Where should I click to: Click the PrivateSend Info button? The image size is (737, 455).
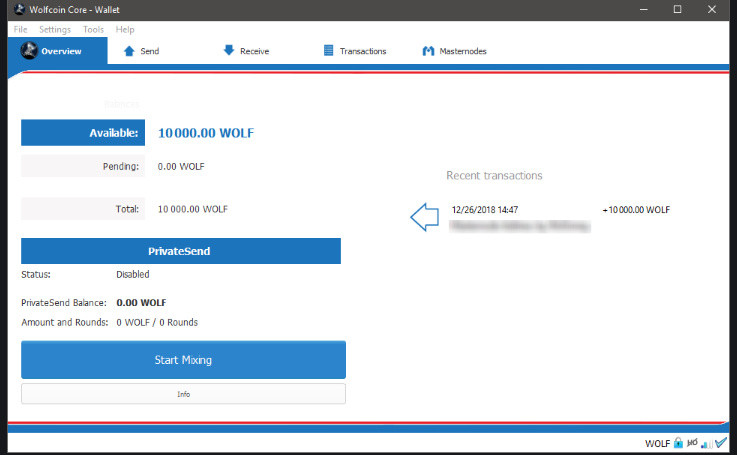[183, 394]
